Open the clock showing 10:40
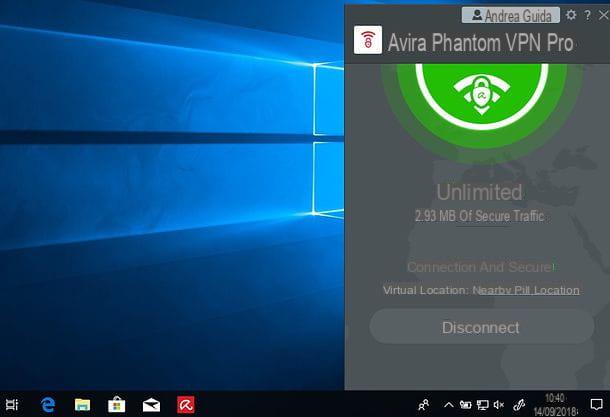Viewport: 610px width, 417px height. (x=555, y=405)
